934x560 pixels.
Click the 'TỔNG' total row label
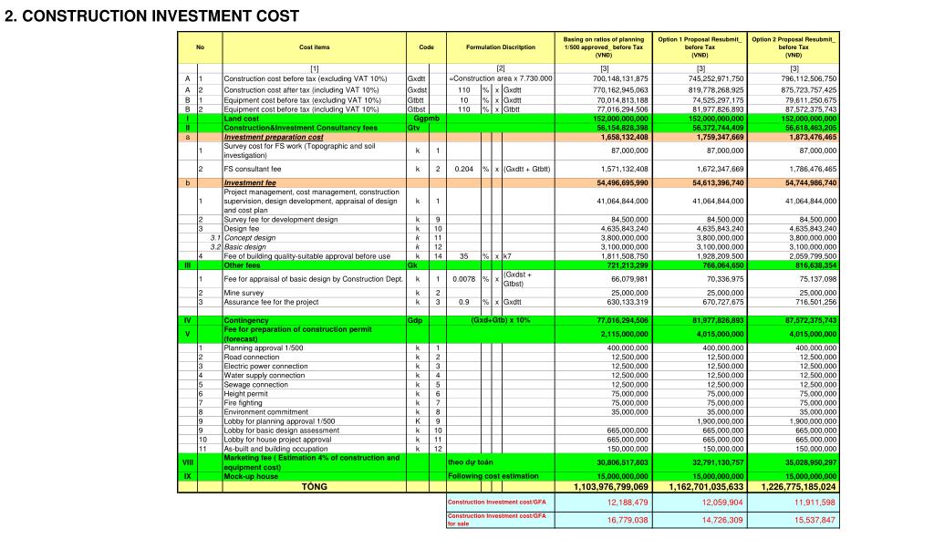pos(314,487)
